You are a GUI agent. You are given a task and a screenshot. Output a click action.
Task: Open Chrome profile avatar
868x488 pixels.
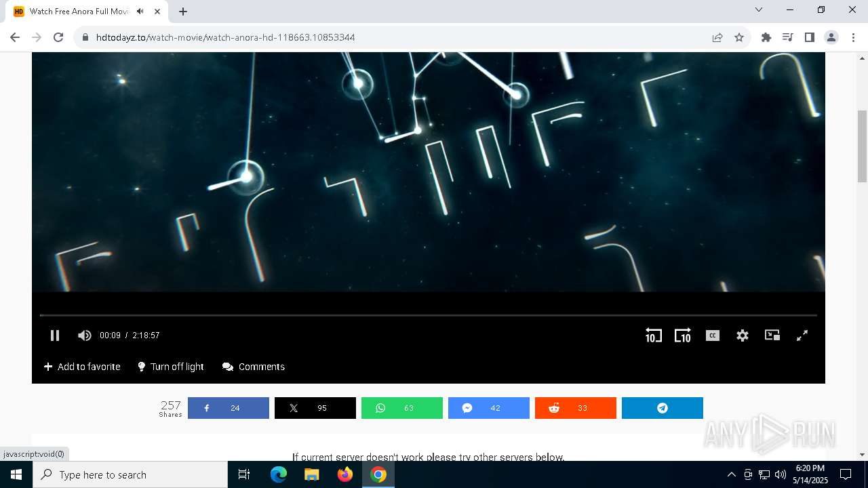tap(831, 37)
